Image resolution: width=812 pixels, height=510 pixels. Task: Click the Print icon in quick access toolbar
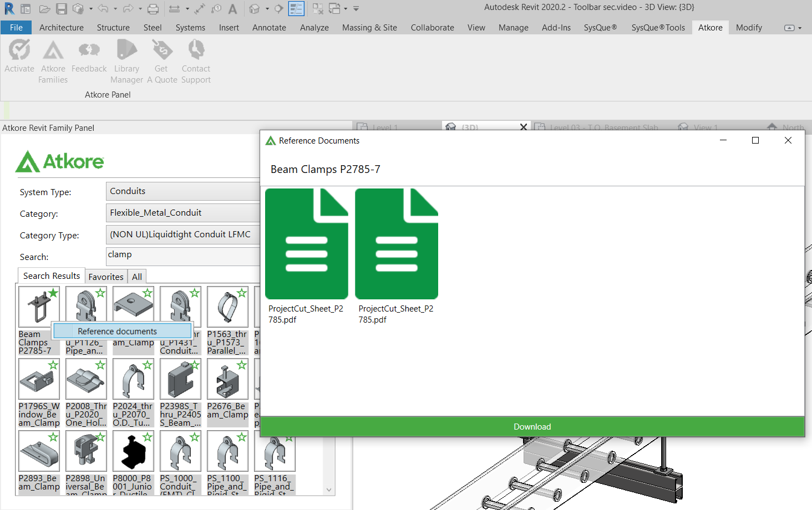pyautogui.click(x=153, y=9)
